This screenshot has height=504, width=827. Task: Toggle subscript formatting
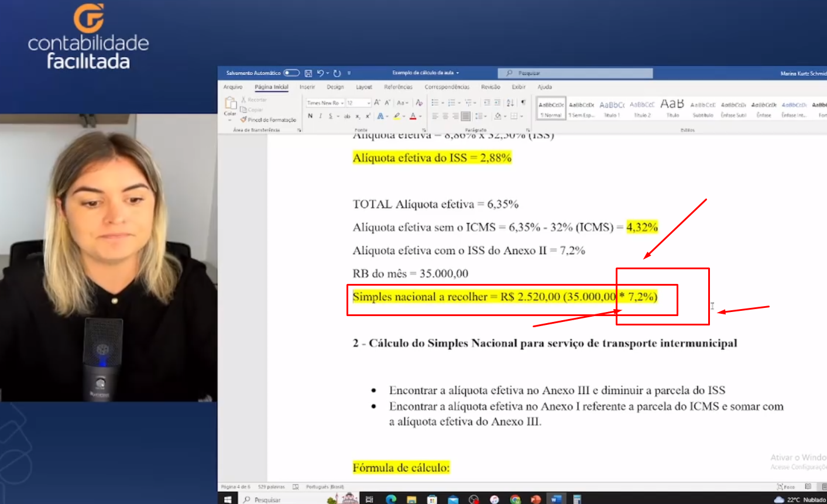(x=358, y=116)
